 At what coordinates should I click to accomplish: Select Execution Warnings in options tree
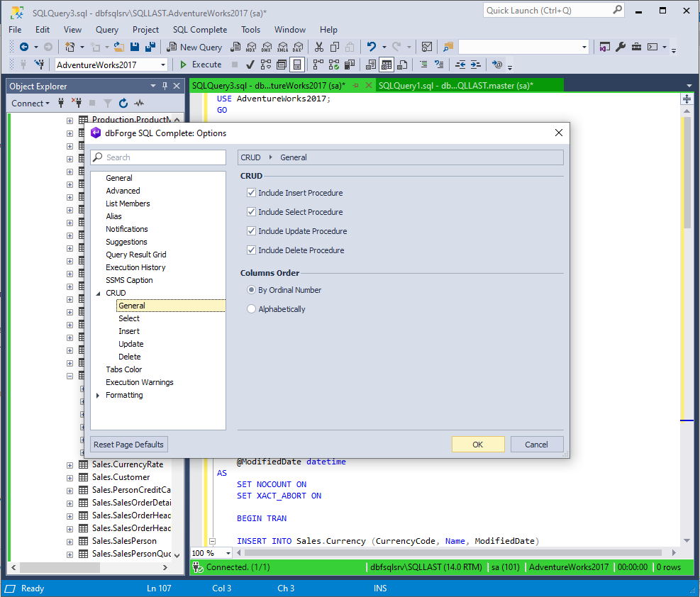coord(139,383)
